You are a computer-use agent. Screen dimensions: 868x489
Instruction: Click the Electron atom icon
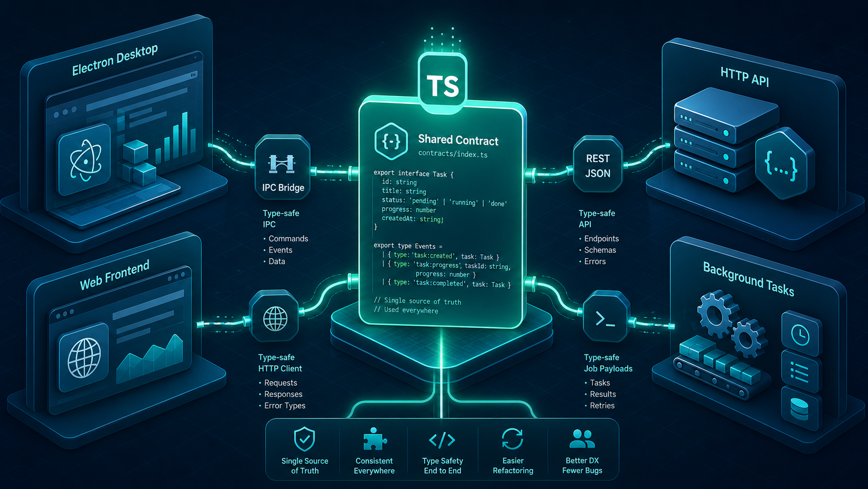coord(85,160)
